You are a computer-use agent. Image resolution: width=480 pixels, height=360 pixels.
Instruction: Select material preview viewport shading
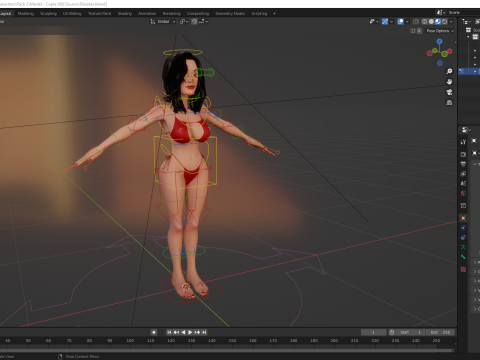[438, 21]
